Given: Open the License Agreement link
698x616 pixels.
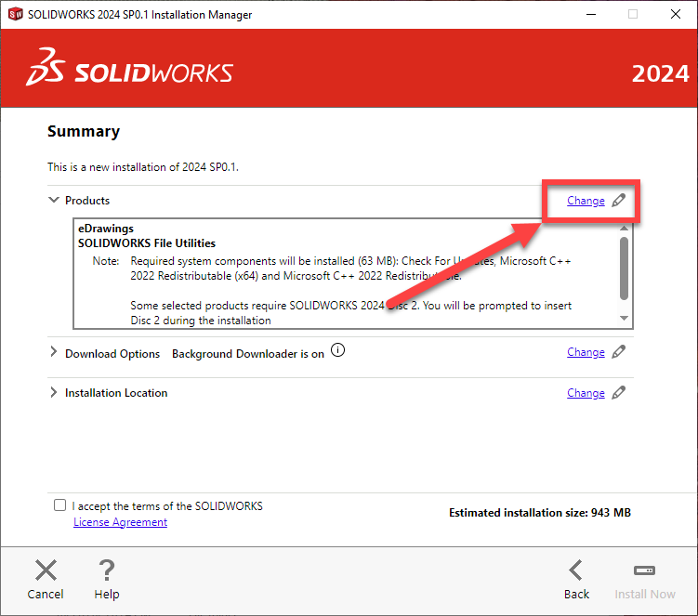Looking at the screenshot, I should point(120,521).
